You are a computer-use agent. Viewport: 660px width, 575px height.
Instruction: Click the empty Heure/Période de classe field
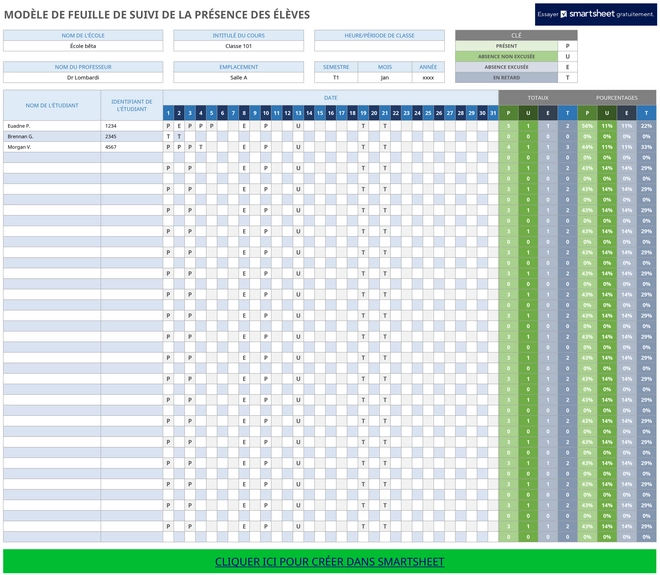pyautogui.click(x=379, y=46)
